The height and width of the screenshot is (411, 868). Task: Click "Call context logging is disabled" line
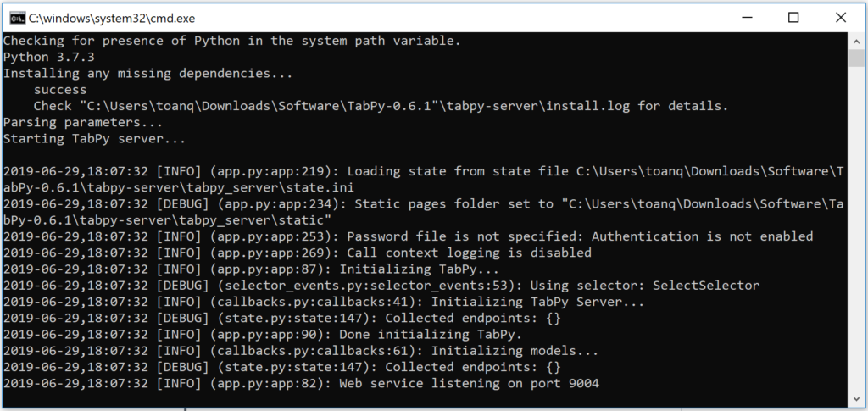pos(470,253)
